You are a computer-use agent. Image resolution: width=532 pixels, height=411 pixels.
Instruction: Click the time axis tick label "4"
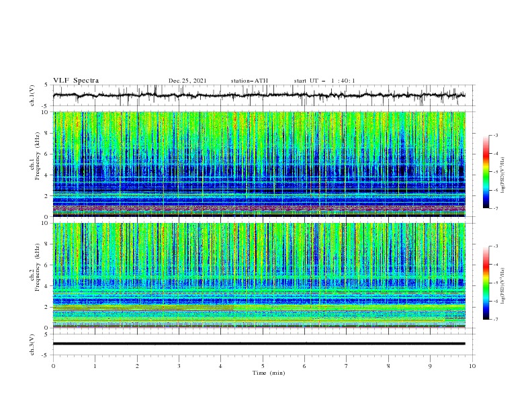click(x=220, y=366)
